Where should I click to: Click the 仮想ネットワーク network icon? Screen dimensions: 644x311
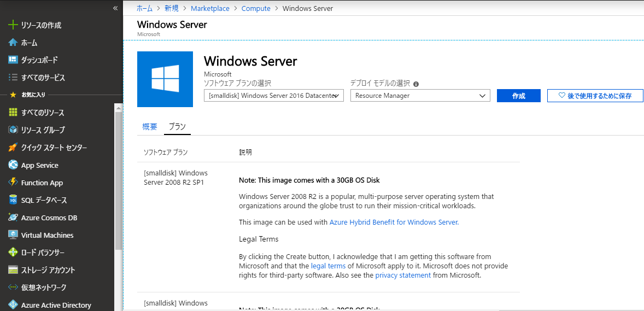coord(13,287)
